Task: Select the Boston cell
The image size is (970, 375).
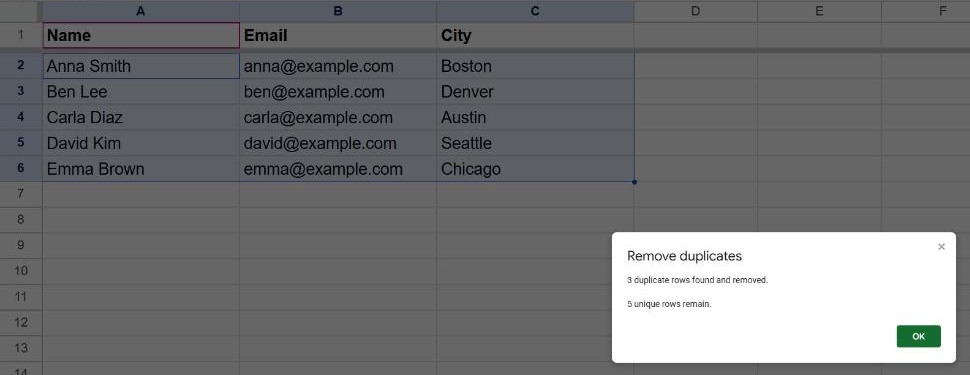Action: tap(535, 66)
